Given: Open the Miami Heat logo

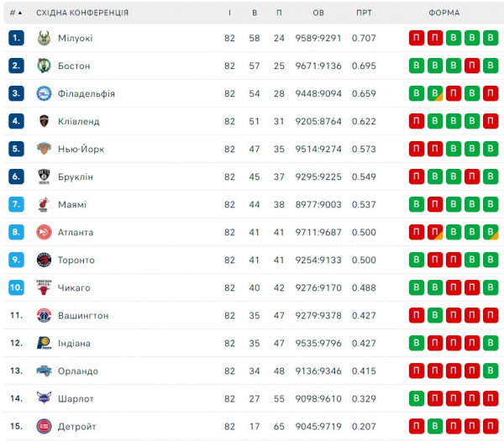Looking at the screenshot, I should coord(44,204).
